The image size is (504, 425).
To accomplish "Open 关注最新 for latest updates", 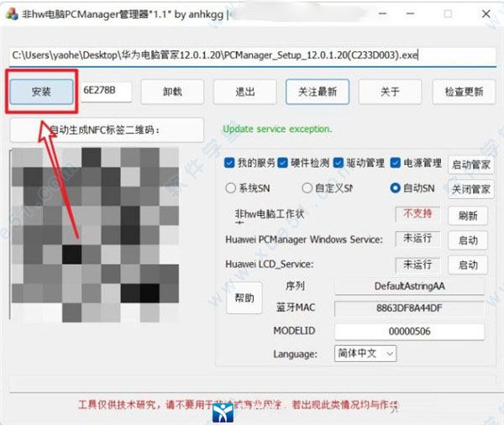I will pyautogui.click(x=317, y=92).
